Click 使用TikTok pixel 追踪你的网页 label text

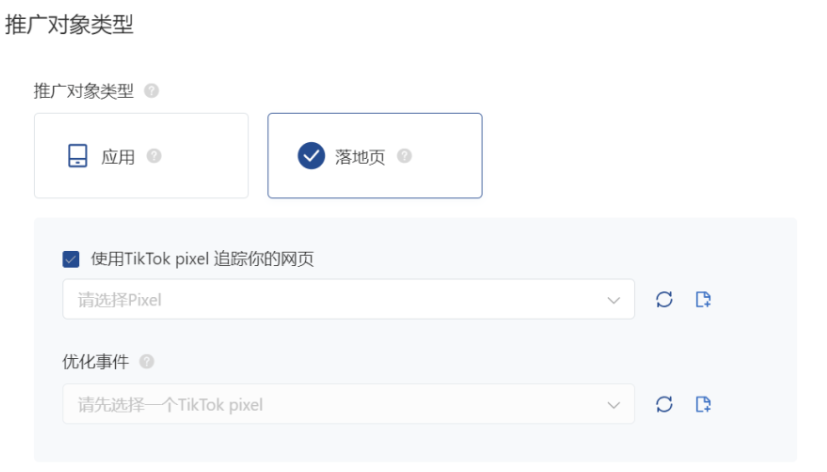pyautogui.click(x=203, y=259)
